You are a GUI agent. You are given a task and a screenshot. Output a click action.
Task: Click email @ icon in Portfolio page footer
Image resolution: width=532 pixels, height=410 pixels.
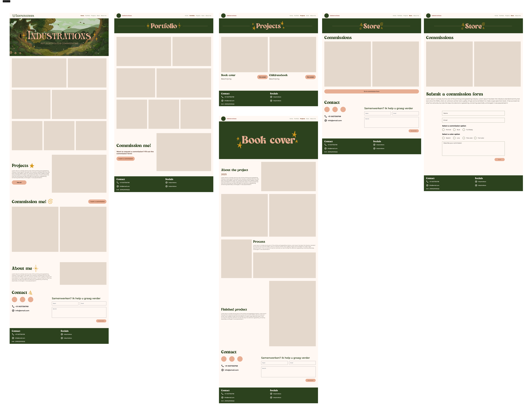coord(118,186)
